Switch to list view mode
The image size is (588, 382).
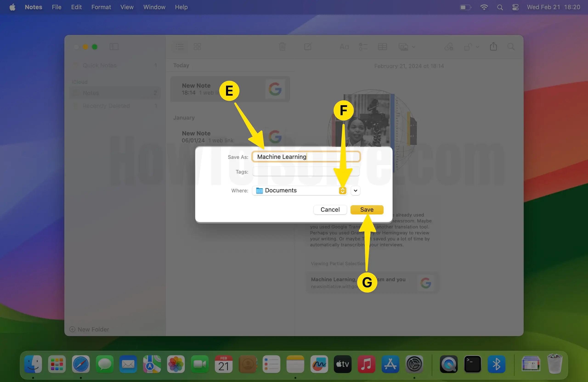tap(180, 47)
